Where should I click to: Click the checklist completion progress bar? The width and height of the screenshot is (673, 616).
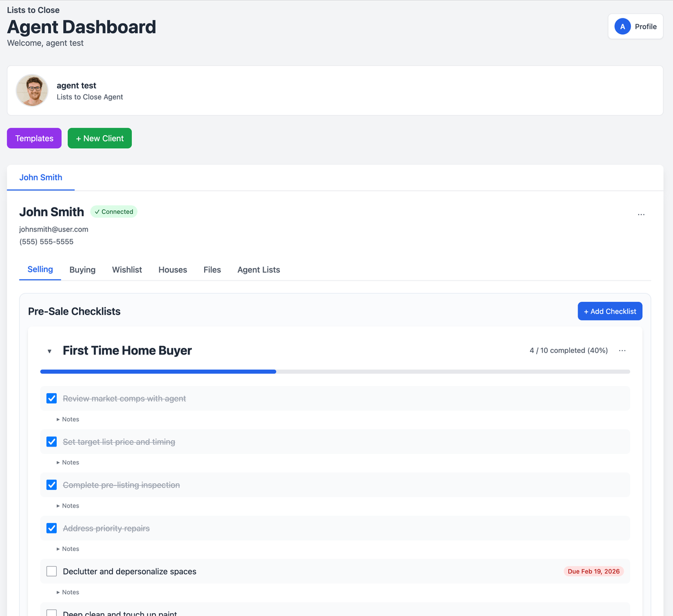pos(335,371)
